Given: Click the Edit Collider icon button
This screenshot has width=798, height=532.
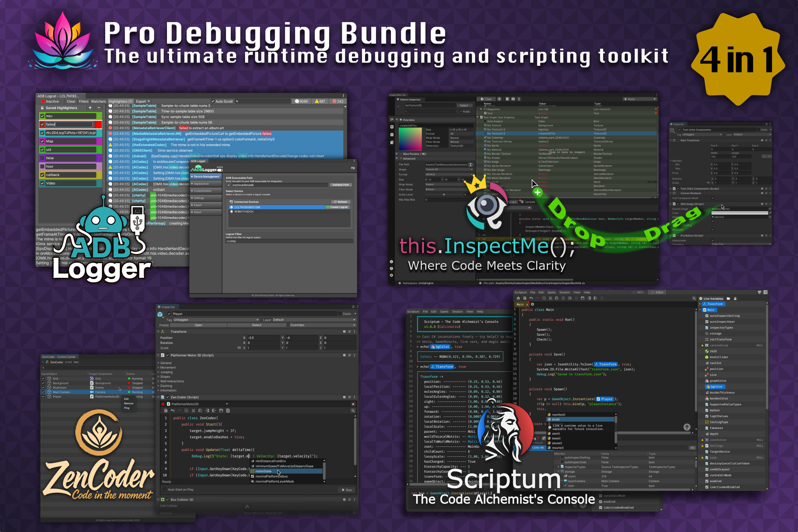Looking at the screenshot, I should 247,506.
